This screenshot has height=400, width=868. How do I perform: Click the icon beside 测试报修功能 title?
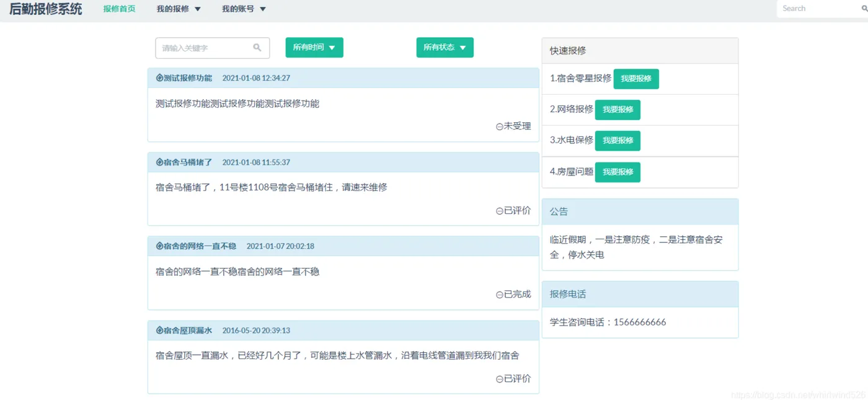point(159,78)
